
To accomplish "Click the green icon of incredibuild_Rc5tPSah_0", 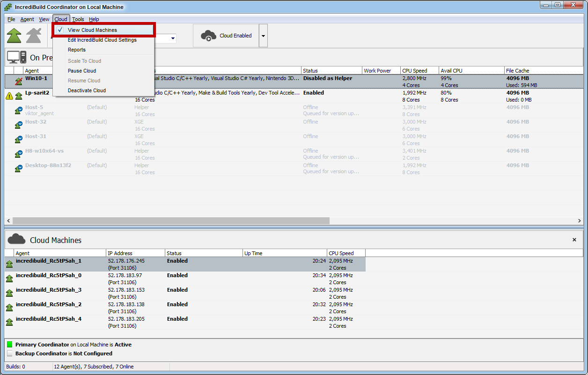I will coord(9,279).
